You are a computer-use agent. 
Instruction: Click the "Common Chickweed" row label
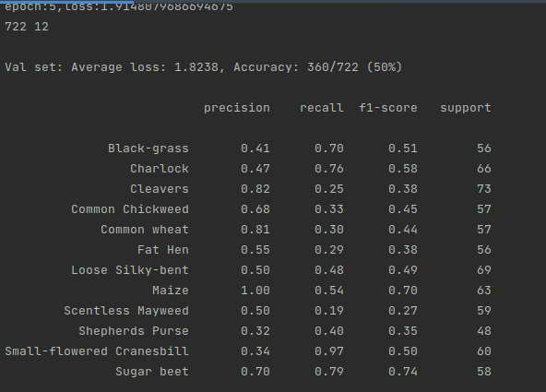[x=130, y=209]
